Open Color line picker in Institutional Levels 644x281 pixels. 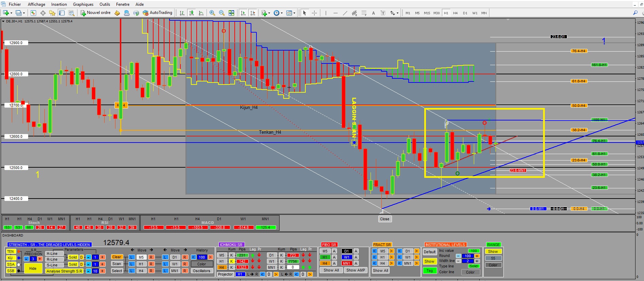[470, 272]
